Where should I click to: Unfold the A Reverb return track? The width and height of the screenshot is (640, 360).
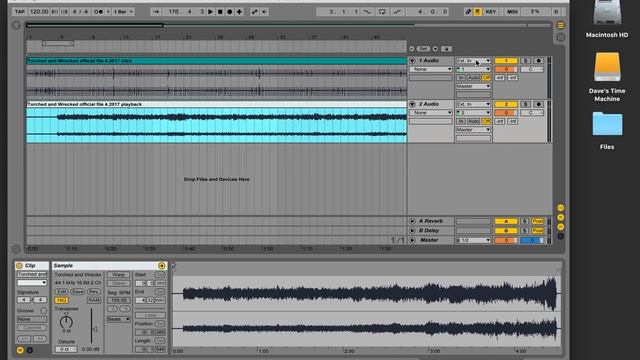click(412, 221)
